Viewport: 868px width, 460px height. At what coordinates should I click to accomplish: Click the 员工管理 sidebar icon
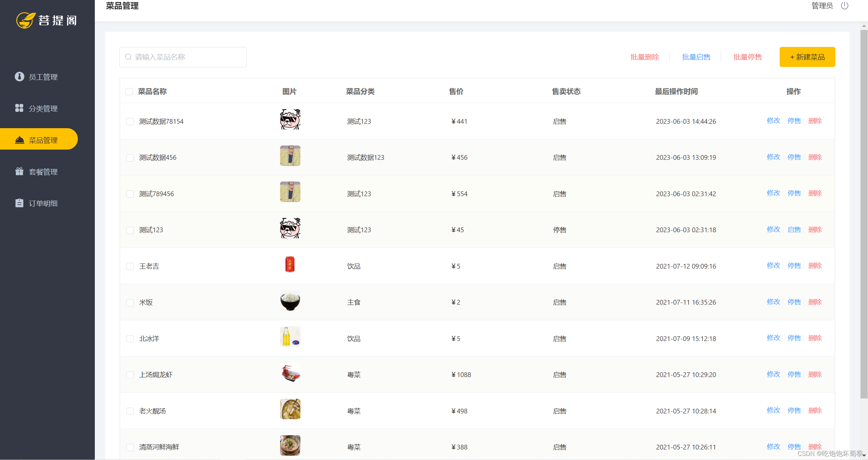[19, 77]
